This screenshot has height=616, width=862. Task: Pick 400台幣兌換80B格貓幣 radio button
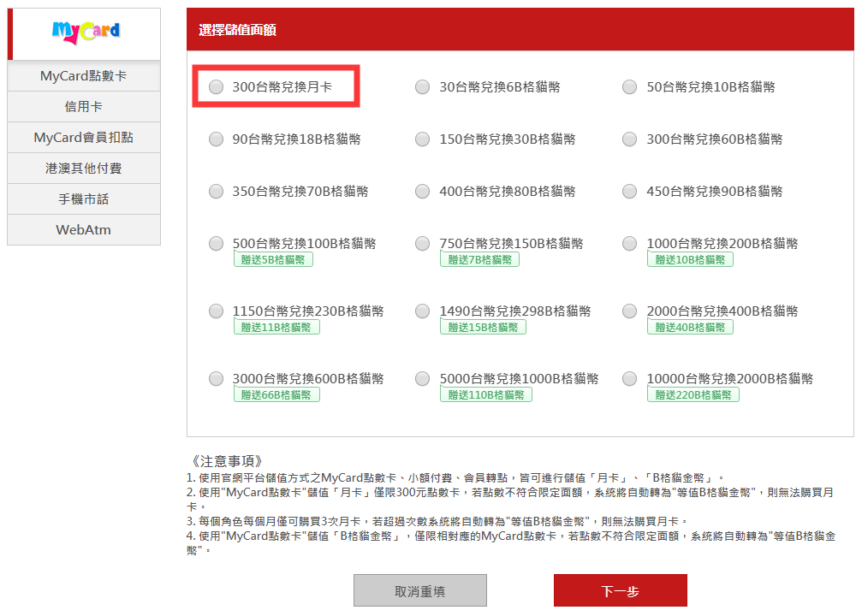[422, 192]
